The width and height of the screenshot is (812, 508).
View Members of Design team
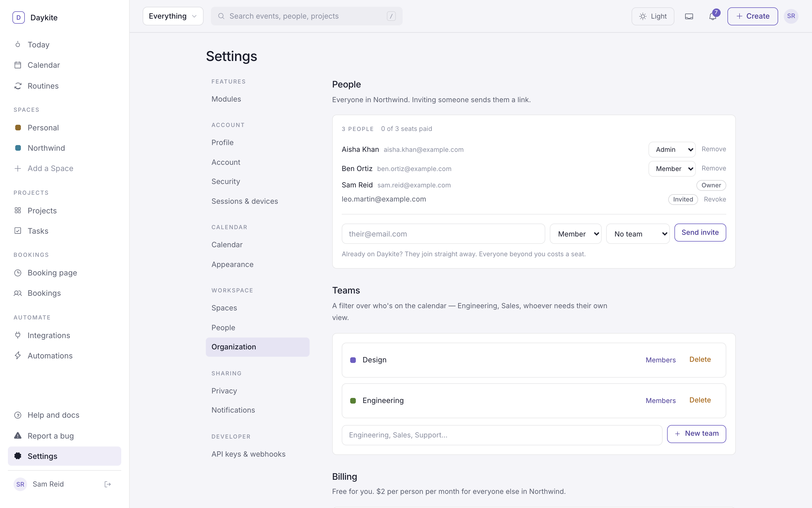660,360
